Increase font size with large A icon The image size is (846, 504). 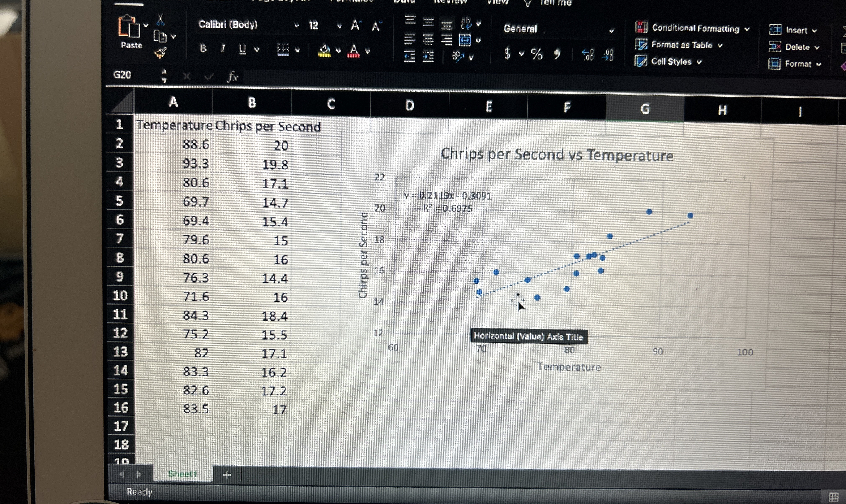pyautogui.click(x=355, y=25)
